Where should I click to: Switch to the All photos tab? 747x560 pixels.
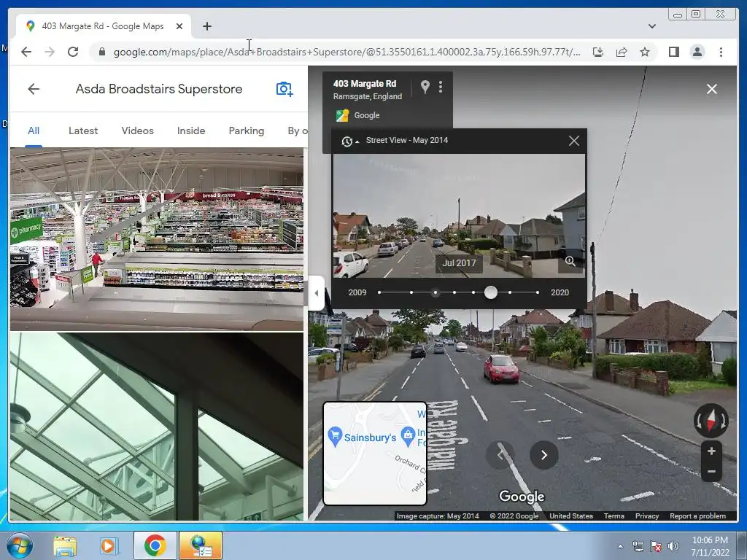34,131
